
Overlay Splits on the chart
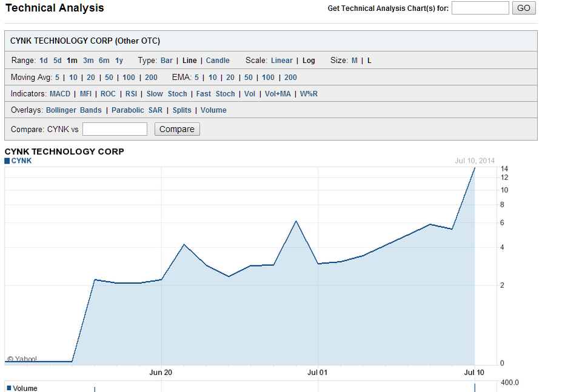pos(182,110)
